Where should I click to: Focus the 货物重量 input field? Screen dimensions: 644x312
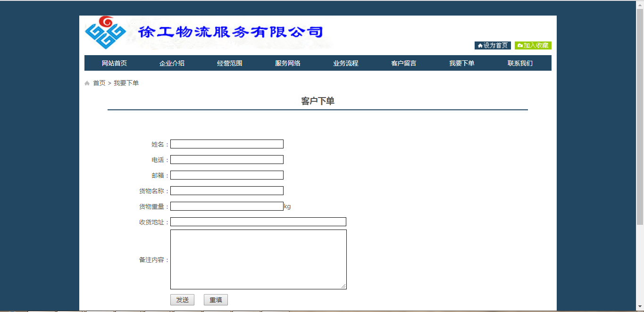tap(227, 206)
